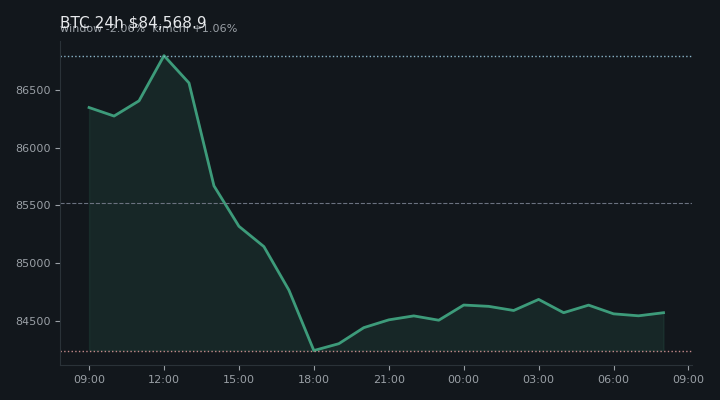Click the 'kimchi +1.06%' subtitle text
Viewport: 720px width, 400px height.
click(195, 28)
